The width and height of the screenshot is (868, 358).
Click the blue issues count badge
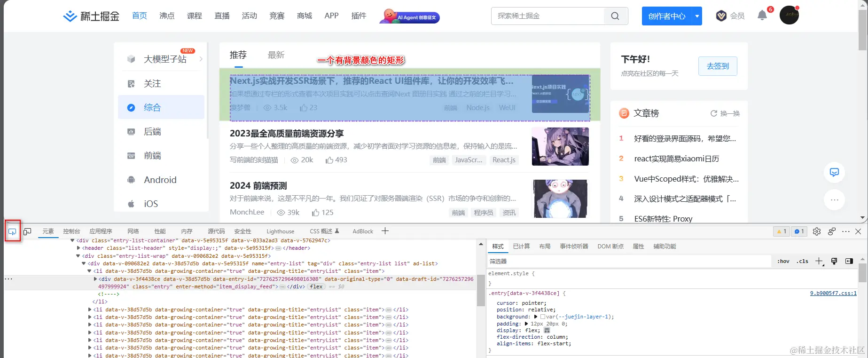click(799, 231)
